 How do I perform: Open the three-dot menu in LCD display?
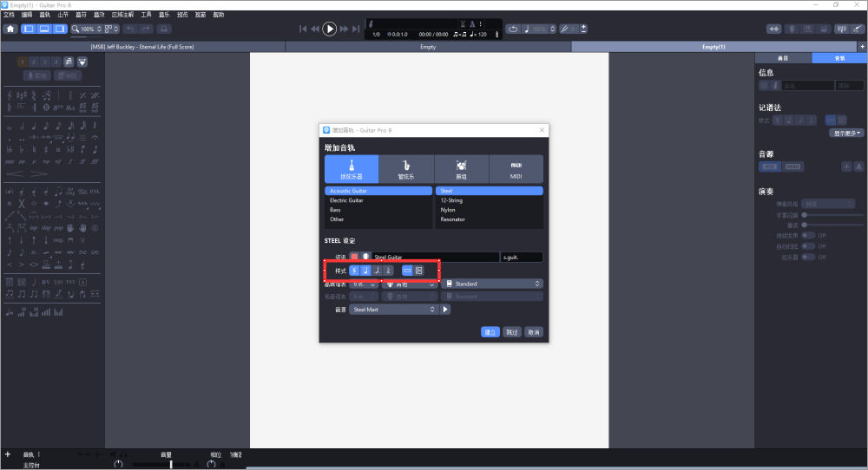click(x=481, y=23)
